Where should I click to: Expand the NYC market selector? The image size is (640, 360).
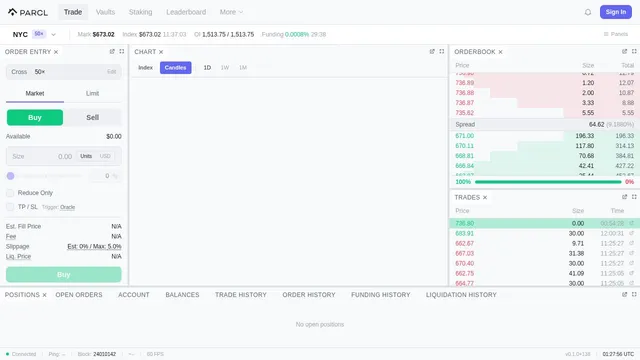point(53,35)
